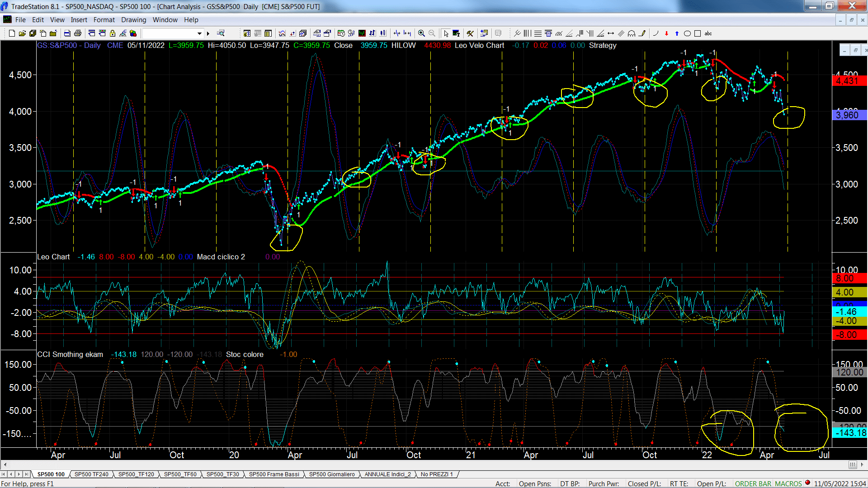Click the last-tab scroll arrow at bottom left

pos(27,474)
